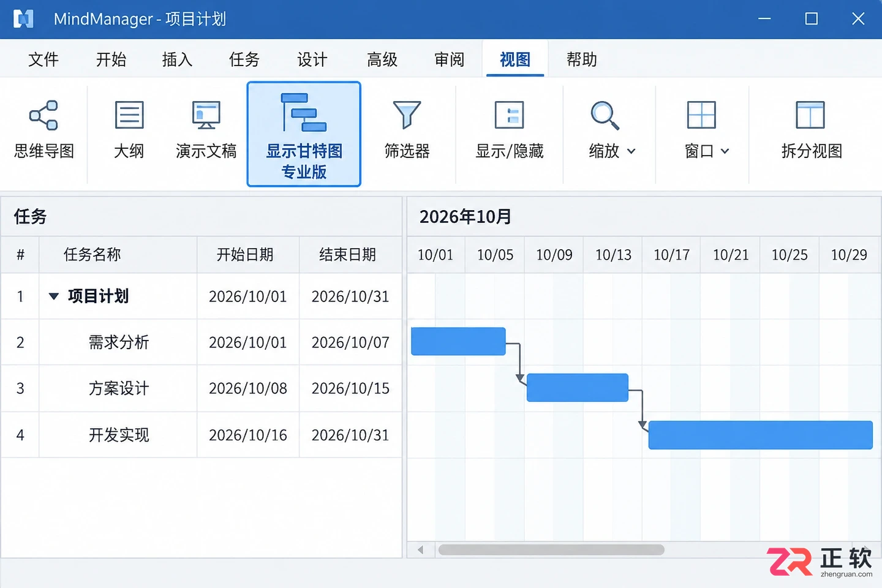
Task: Click the Gantt horizontal scrollbar thumb
Action: 551,549
